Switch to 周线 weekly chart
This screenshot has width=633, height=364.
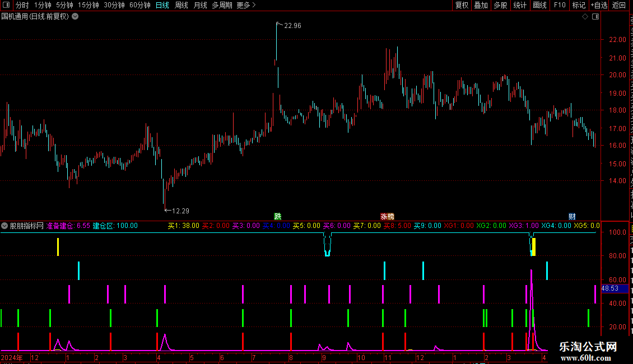coord(181,5)
